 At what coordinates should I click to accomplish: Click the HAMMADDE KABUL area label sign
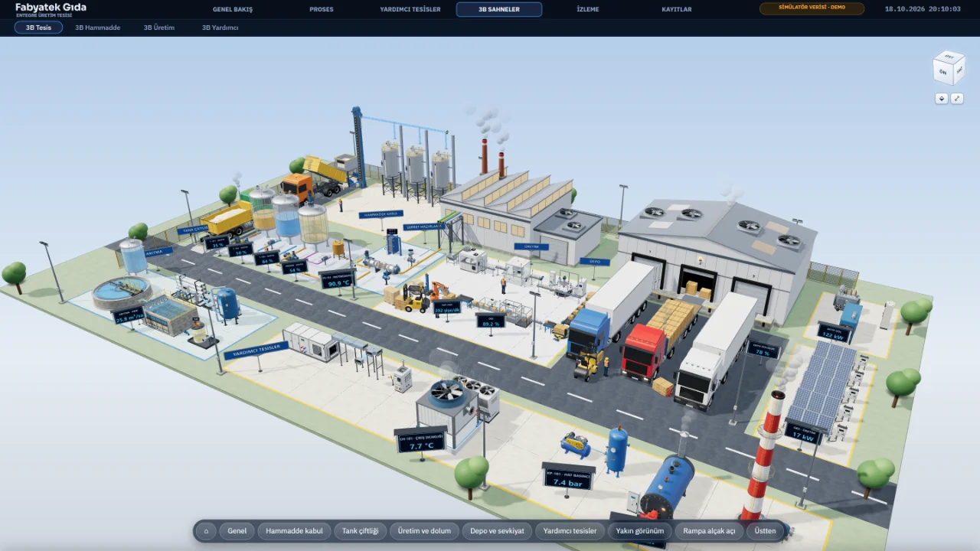(x=381, y=214)
